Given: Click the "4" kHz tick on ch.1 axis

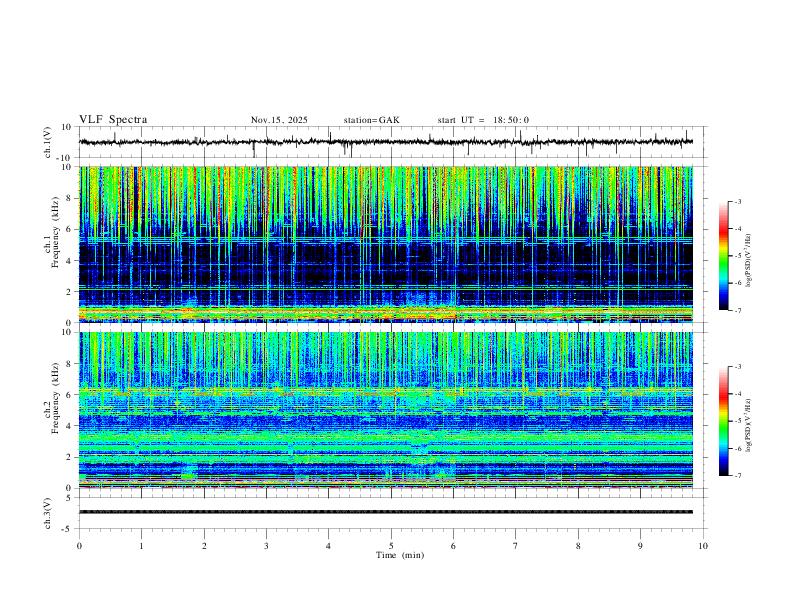Looking at the screenshot, I should click(x=70, y=261).
